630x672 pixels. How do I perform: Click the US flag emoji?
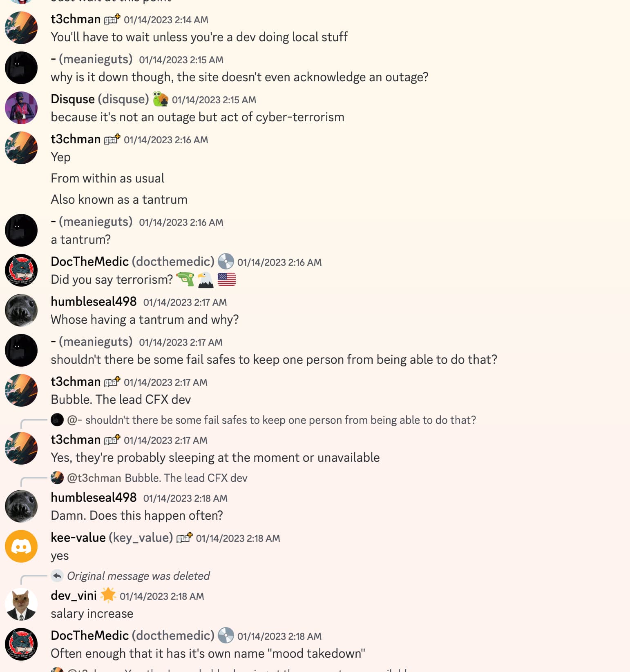click(x=227, y=280)
